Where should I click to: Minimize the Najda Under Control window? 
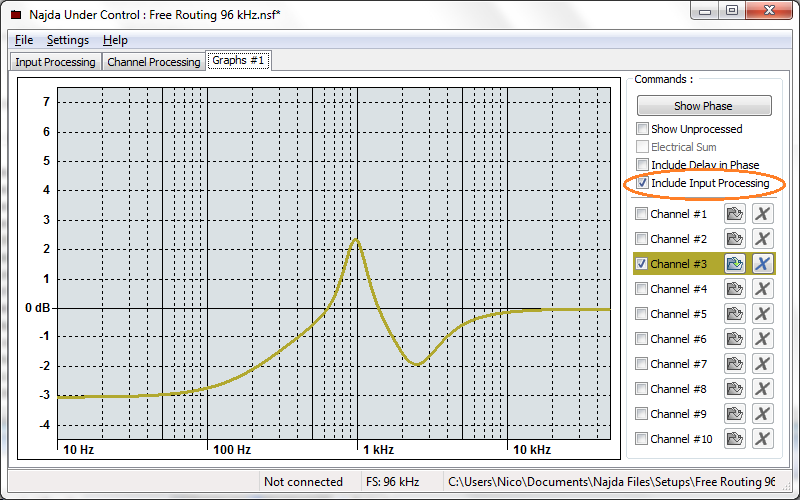pyautogui.click(x=705, y=10)
